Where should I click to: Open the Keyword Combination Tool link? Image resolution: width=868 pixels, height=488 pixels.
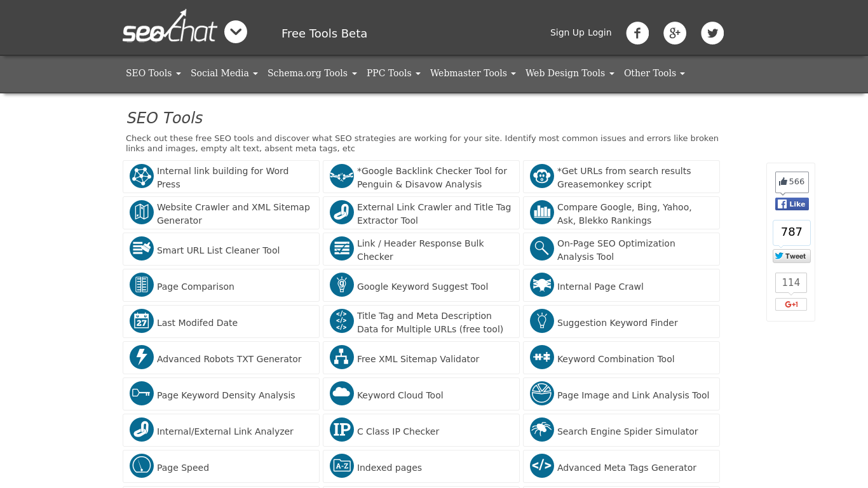click(616, 359)
